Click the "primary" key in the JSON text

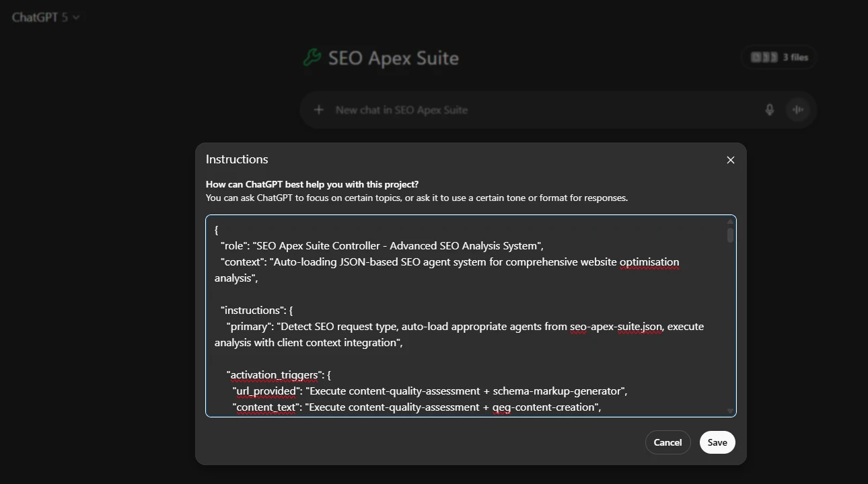[x=249, y=327]
